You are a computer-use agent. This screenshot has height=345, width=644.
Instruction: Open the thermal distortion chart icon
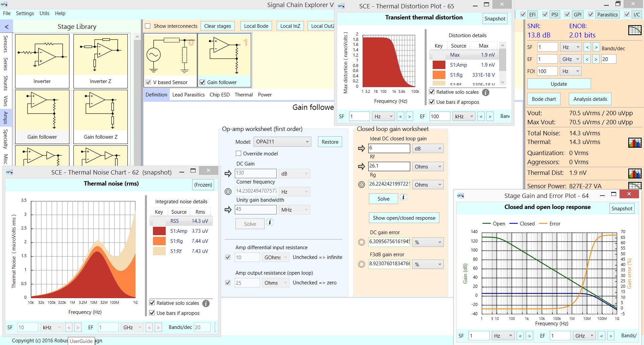click(635, 173)
